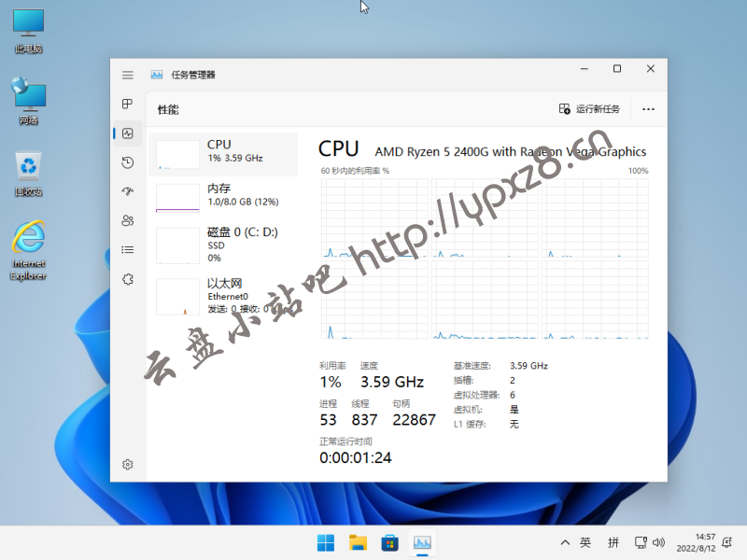The height and width of the screenshot is (560, 747).
Task: Click the AMD Ryzen 5 2400G processor name
Action: [510, 152]
